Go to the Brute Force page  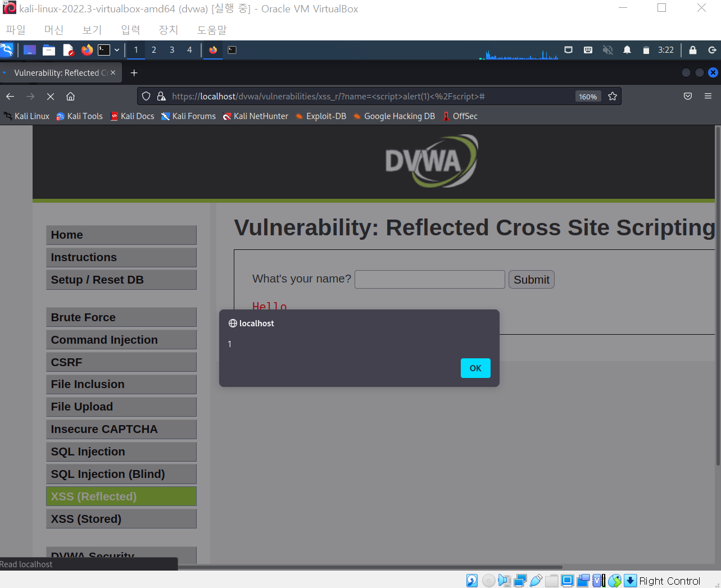[121, 317]
